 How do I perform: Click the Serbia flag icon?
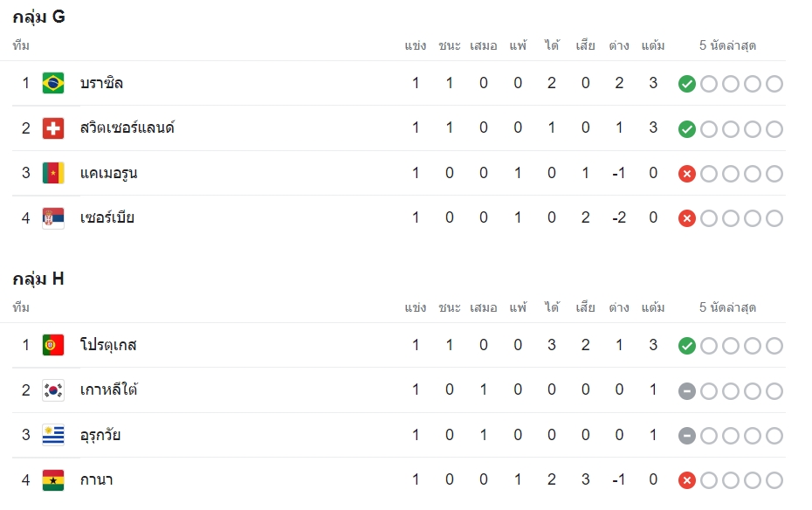coord(52,218)
